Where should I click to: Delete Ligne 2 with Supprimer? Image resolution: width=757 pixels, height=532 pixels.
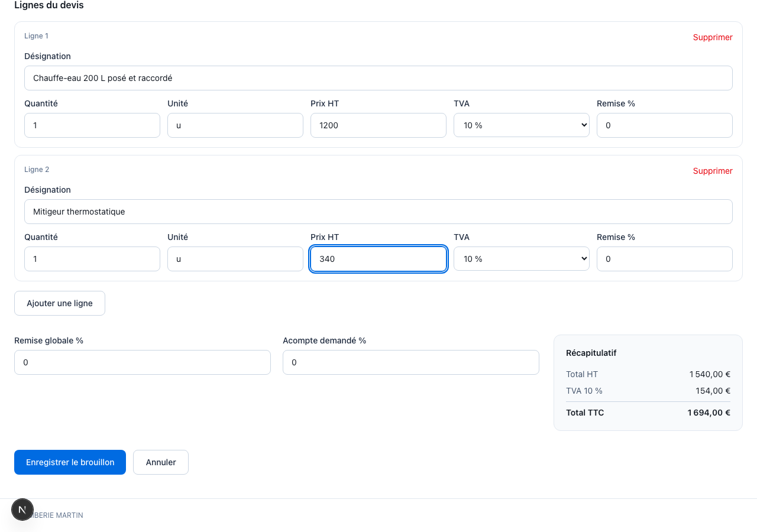[x=713, y=171]
